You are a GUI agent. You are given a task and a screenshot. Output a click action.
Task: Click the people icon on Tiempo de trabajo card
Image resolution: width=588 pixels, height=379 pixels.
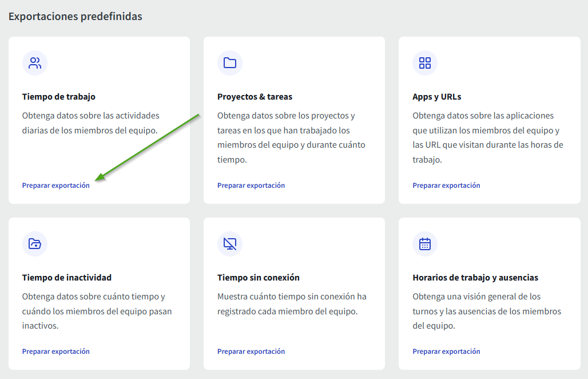click(x=35, y=63)
